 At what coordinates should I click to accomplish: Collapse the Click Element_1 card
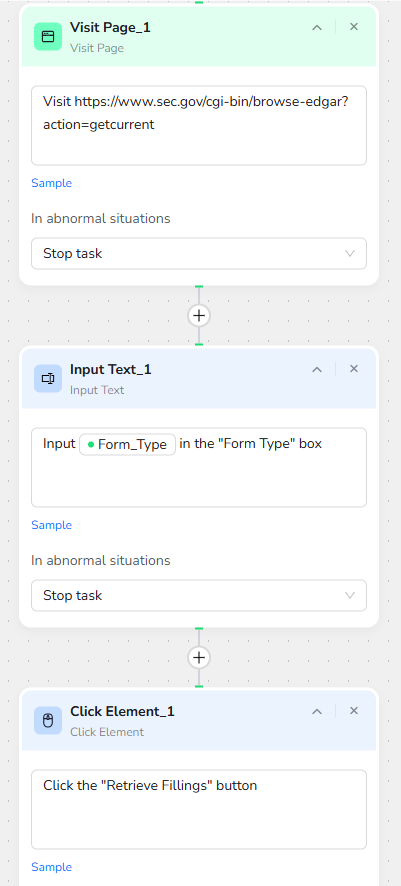(x=317, y=711)
